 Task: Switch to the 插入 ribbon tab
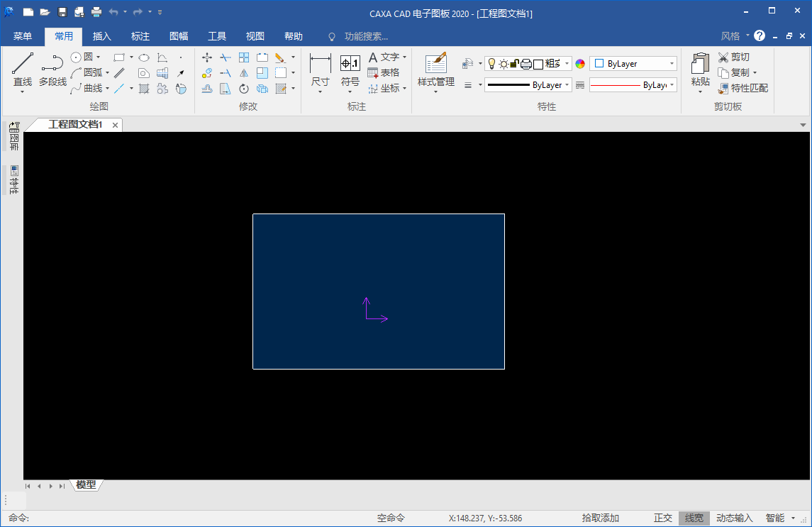click(x=102, y=36)
